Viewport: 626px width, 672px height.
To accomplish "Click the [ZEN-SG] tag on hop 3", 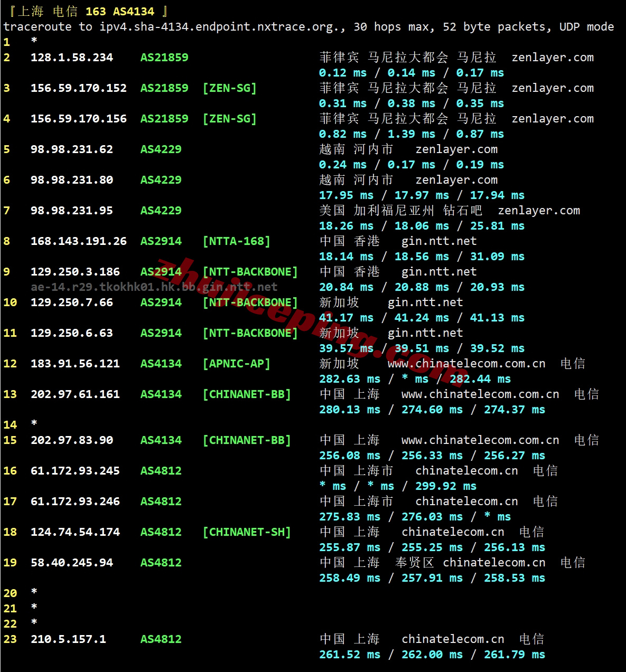I will [230, 88].
